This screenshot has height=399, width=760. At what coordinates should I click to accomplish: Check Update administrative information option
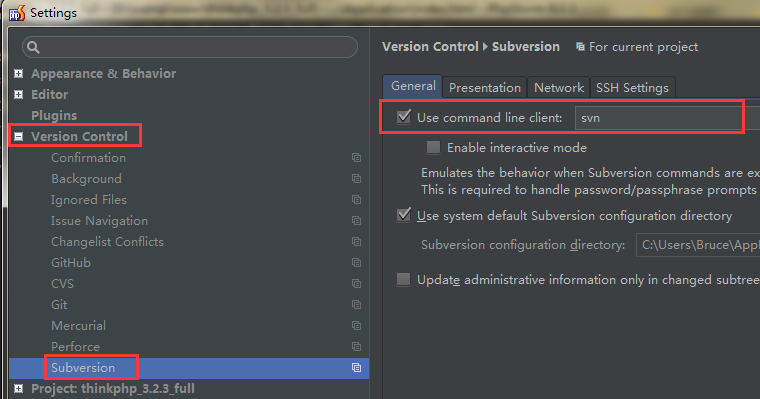(x=403, y=279)
